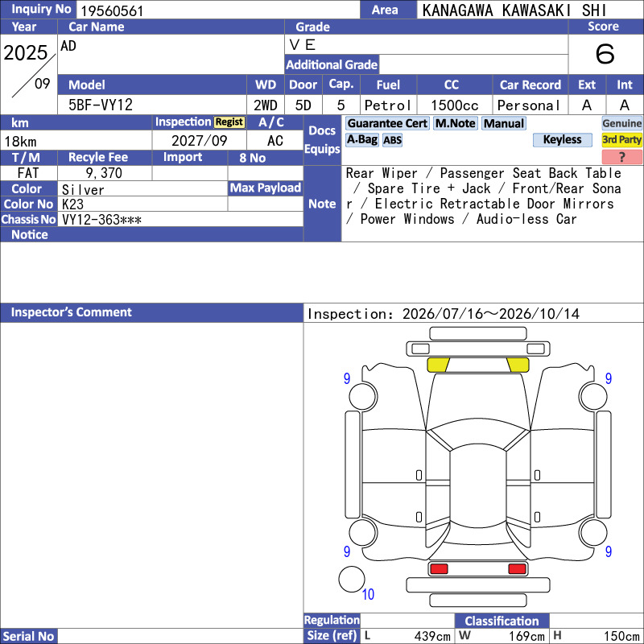The height and width of the screenshot is (644, 644).
Task: Click the Inquiry No value 19560561
Action: pyautogui.click(x=112, y=10)
